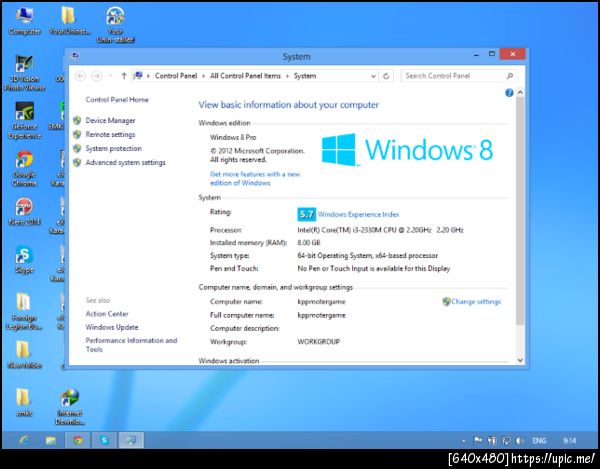Open Control Panel Home link
The height and width of the screenshot is (469, 600).
click(x=117, y=99)
